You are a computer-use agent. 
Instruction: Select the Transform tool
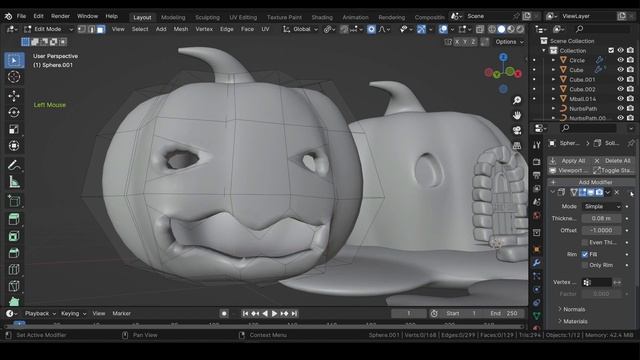point(14,146)
